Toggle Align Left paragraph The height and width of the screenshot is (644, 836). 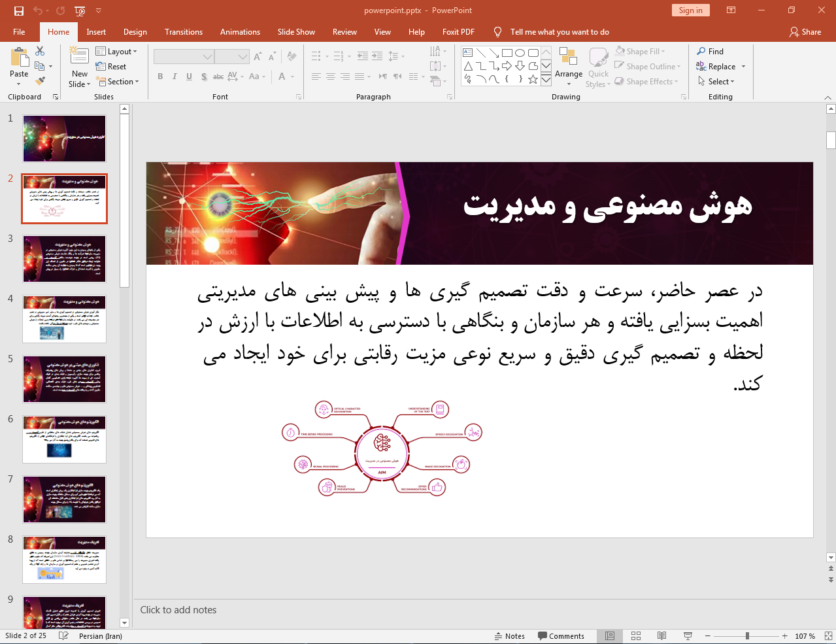(316, 76)
